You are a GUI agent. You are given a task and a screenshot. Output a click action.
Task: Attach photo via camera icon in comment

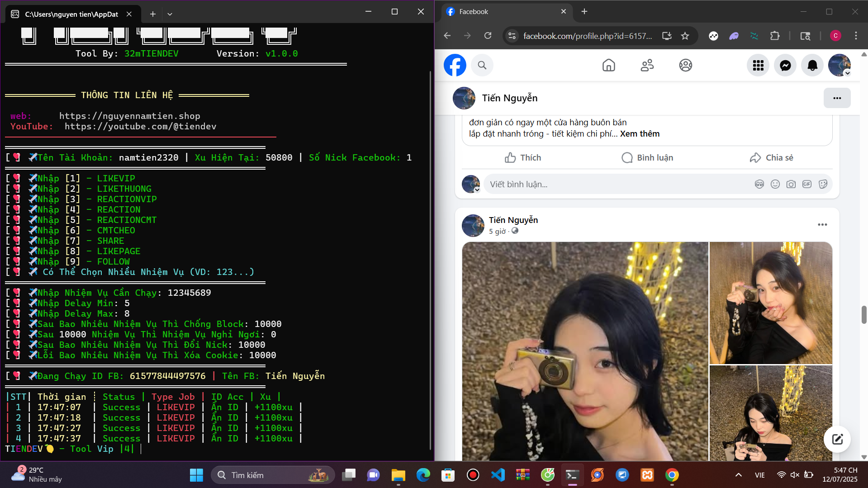tap(791, 184)
